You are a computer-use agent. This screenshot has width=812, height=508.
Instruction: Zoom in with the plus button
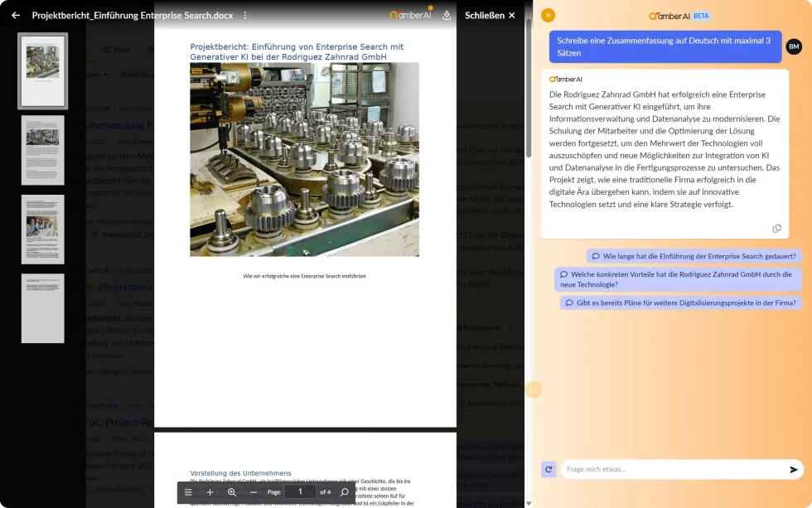point(210,492)
